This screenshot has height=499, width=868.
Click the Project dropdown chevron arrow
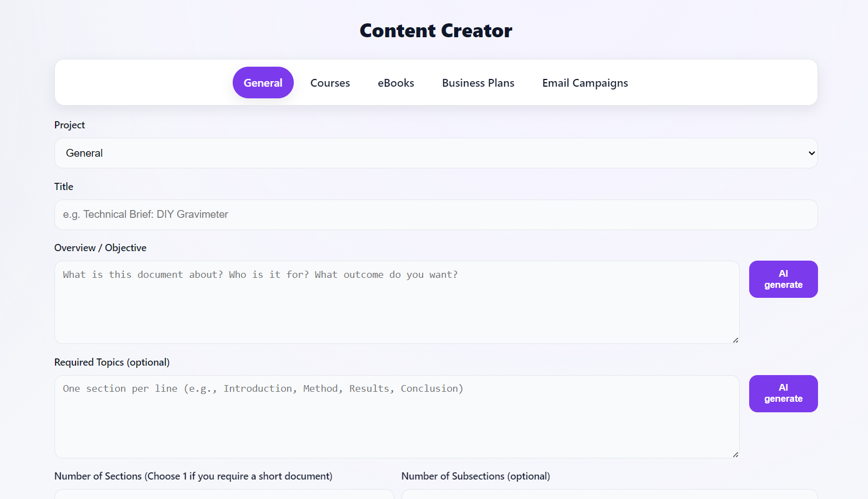coord(810,153)
